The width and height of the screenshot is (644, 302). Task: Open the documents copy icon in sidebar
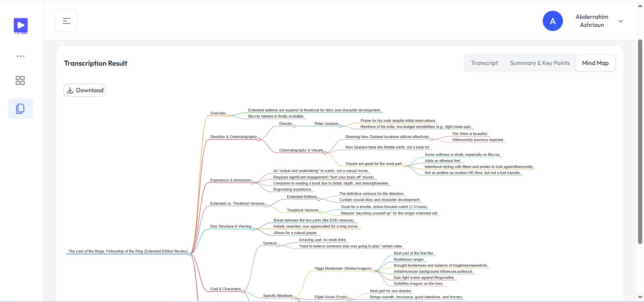click(21, 109)
